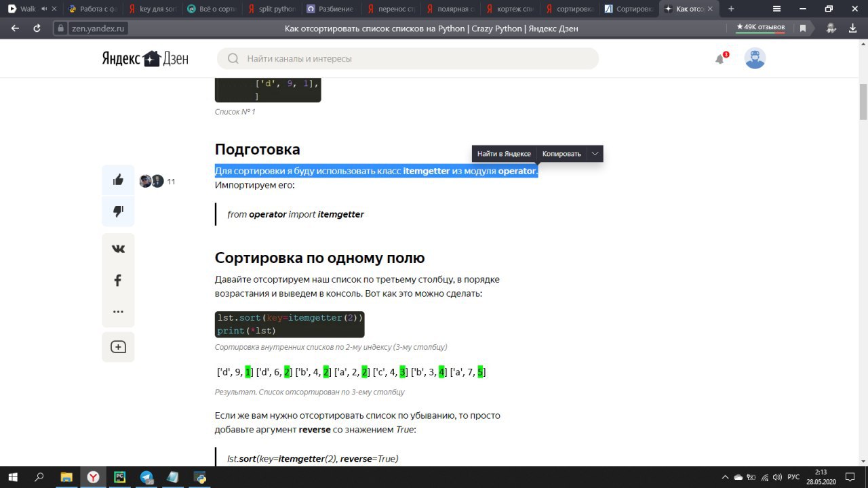This screenshot has height=488, width=868.
Task: Share article on Facebook icon
Action: [x=118, y=280]
